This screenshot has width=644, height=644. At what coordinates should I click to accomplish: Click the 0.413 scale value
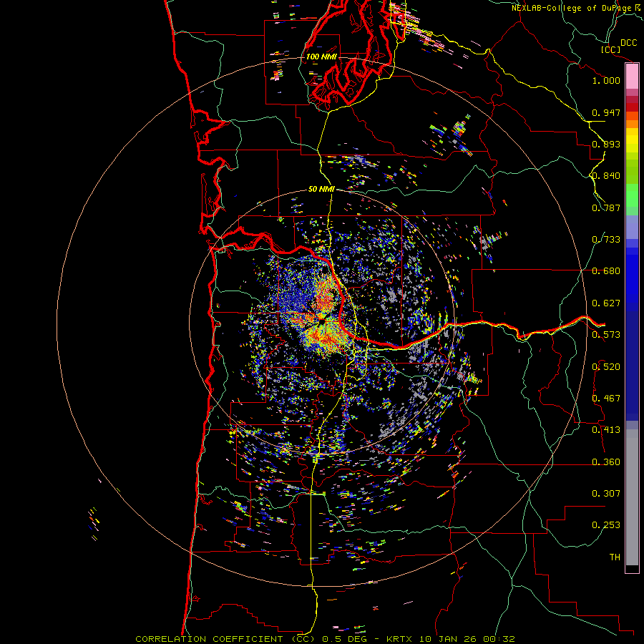pyautogui.click(x=606, y=430)
